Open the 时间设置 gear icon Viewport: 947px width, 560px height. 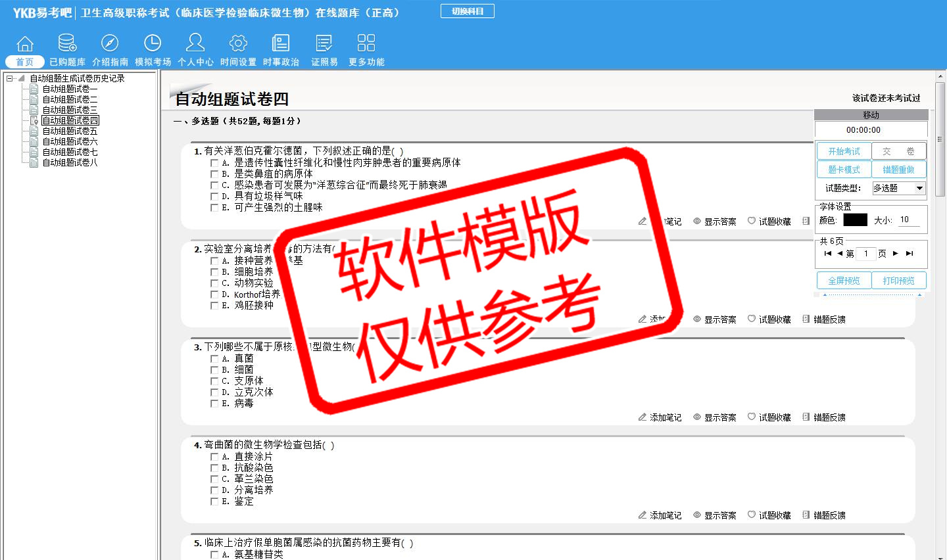coord(238,44)
